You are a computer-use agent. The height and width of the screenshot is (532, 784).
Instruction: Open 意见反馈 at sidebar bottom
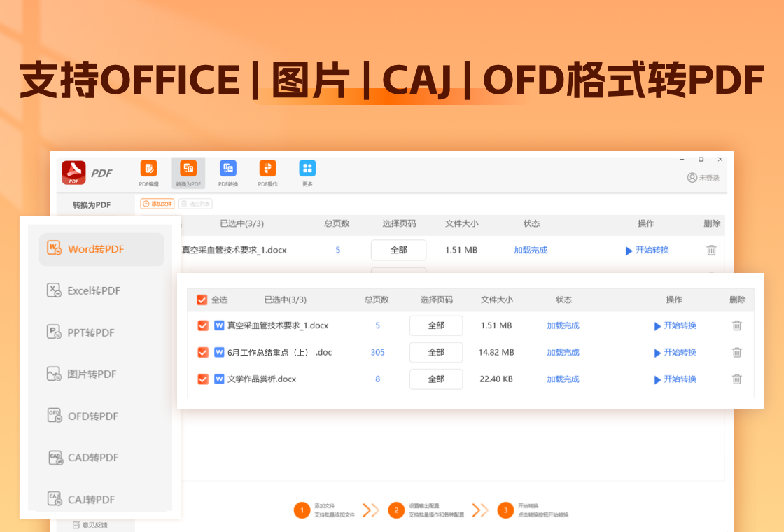(90, 525)
